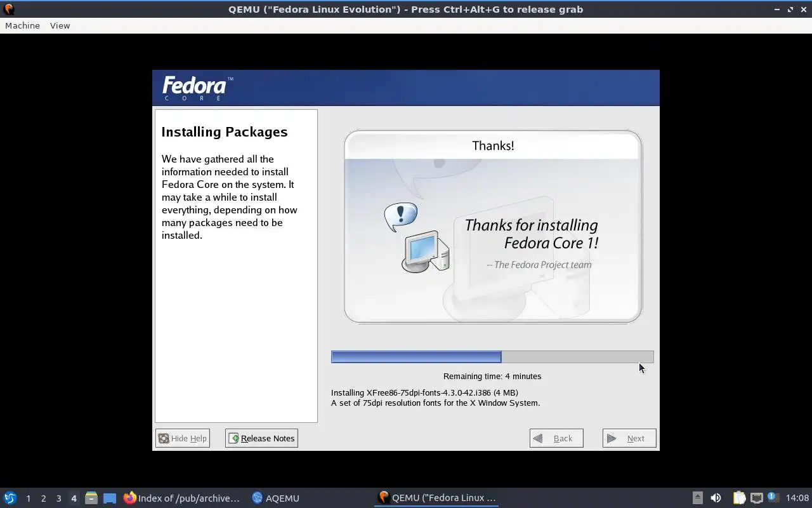
Task: Click 'Remaining time: 4 minutes' text
Action: point(492,376)
